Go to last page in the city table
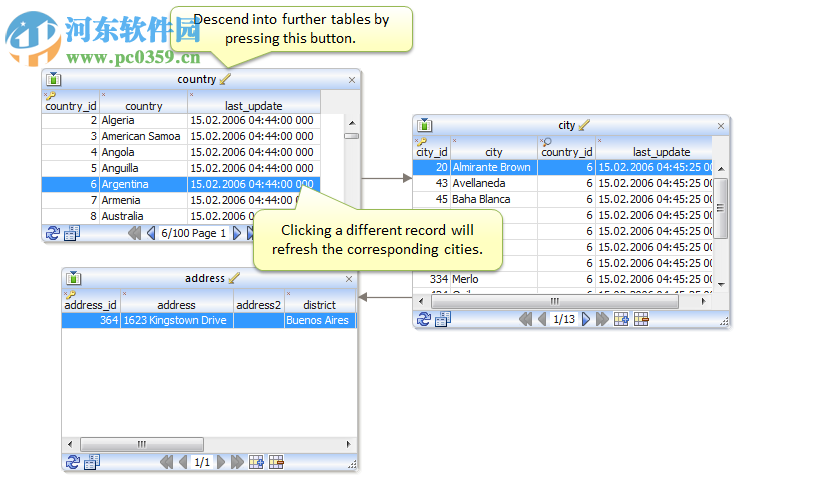Screen dimensions: 822x493 click(x=602, y=319)
